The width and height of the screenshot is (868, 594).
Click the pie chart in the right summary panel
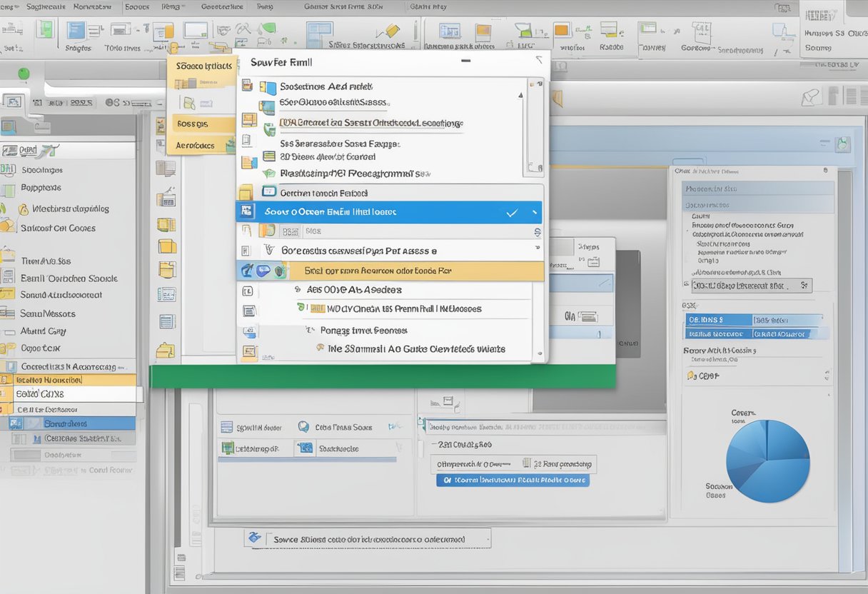coord(767,460)
